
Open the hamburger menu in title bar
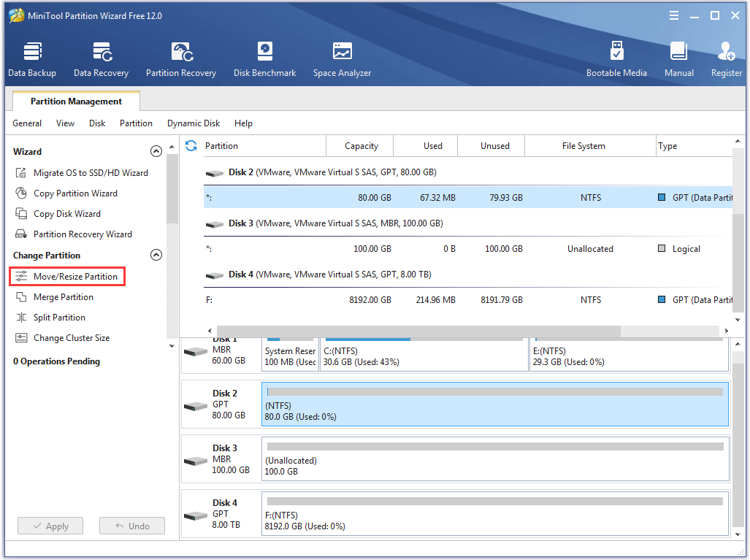673,15
